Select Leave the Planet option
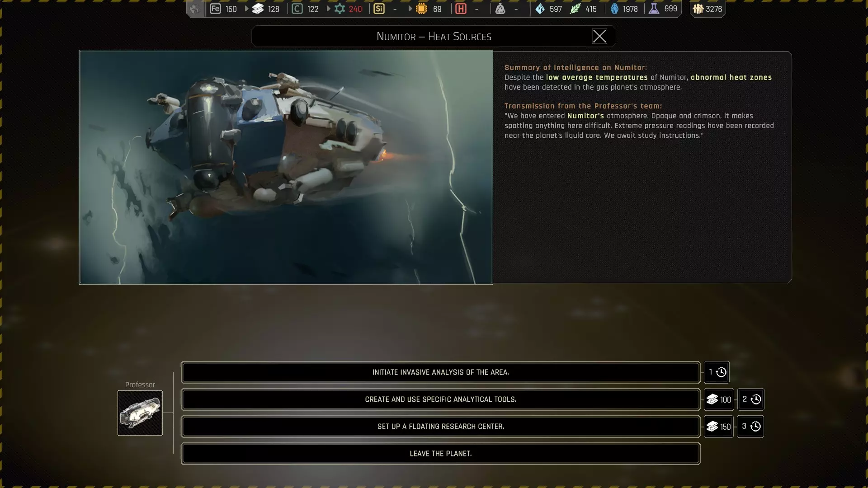This screenshot has height=488, width=868. click(440, 454)
